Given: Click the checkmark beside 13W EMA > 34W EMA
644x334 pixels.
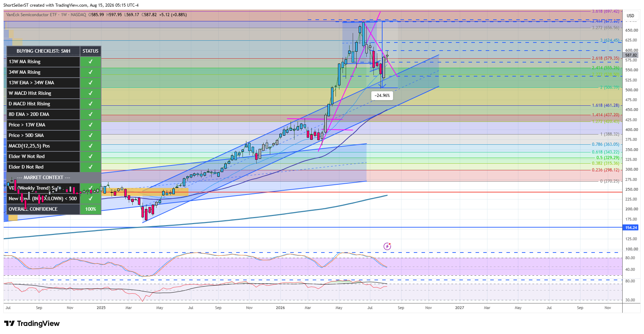Looking at the screenshot, I should coord(91,83).
